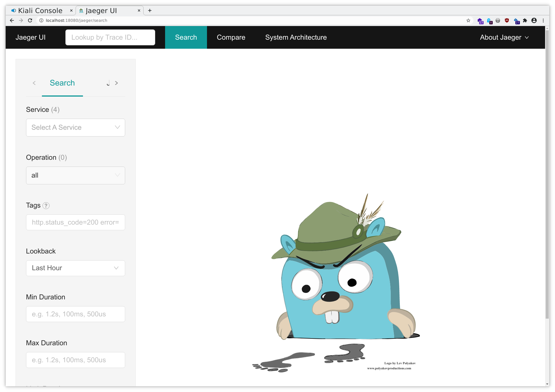Click the browser reload icon
The image size is (555, 392).
point(30,20)
